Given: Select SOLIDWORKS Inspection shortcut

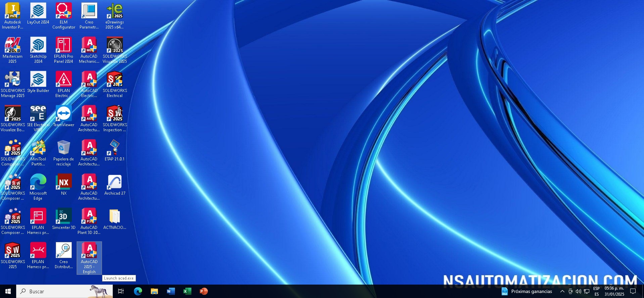Looking at the screenshot, I should point(115,118).
